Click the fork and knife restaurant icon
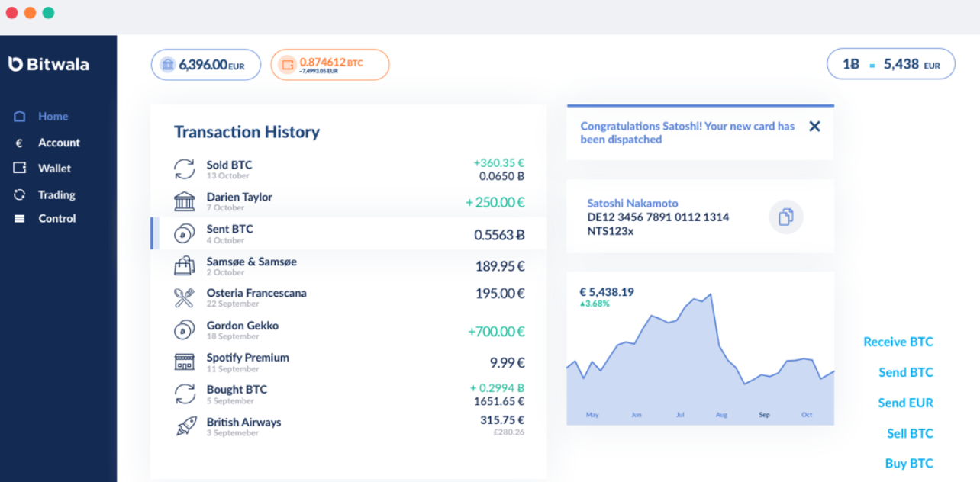The image size is (980, 482). tap(185, 297)
